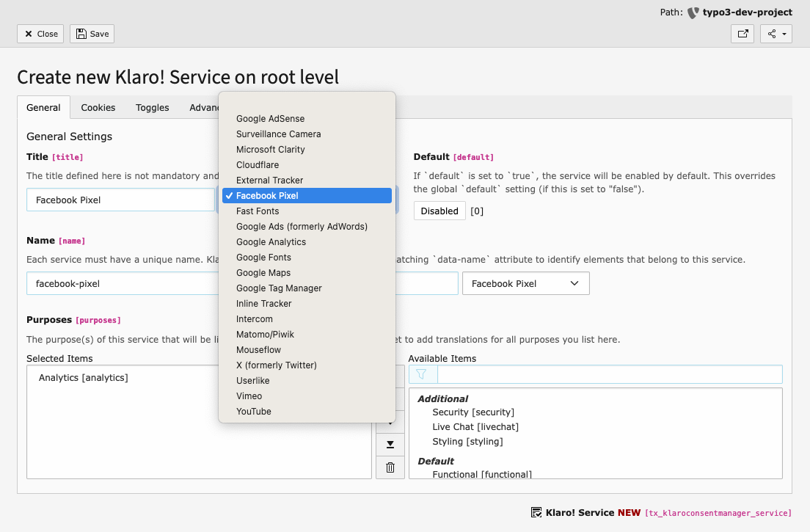Click the Title input field

coord(120,200)
